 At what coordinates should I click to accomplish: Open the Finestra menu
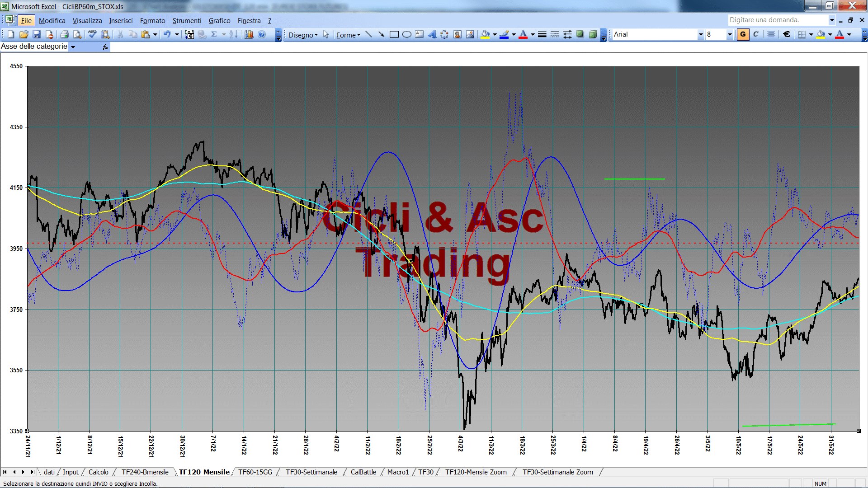249,21
